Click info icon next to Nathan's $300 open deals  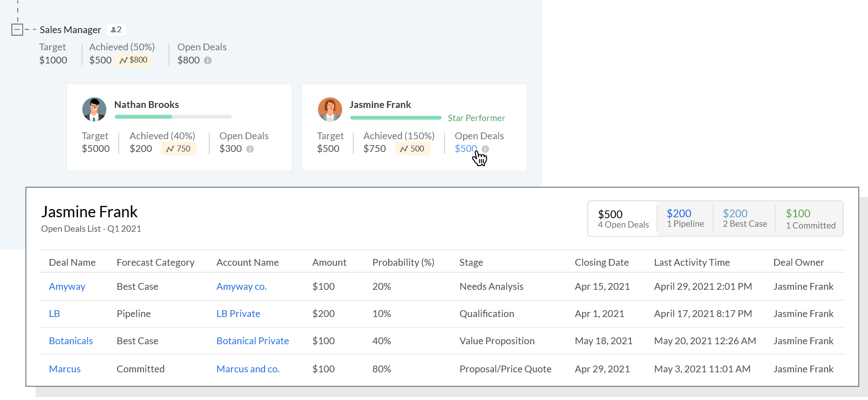click(x=250, y=149)
